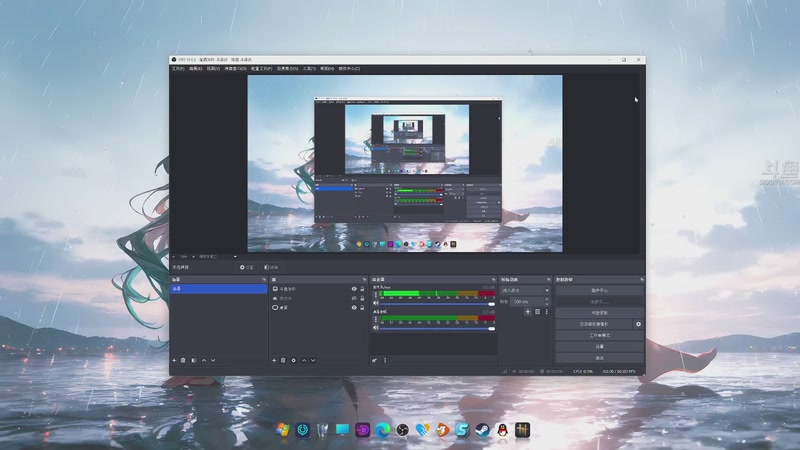Open Microsoft Edge from the dock
Image resolution: width=800 pixels, height=450 pixels.
click(382, 430)
